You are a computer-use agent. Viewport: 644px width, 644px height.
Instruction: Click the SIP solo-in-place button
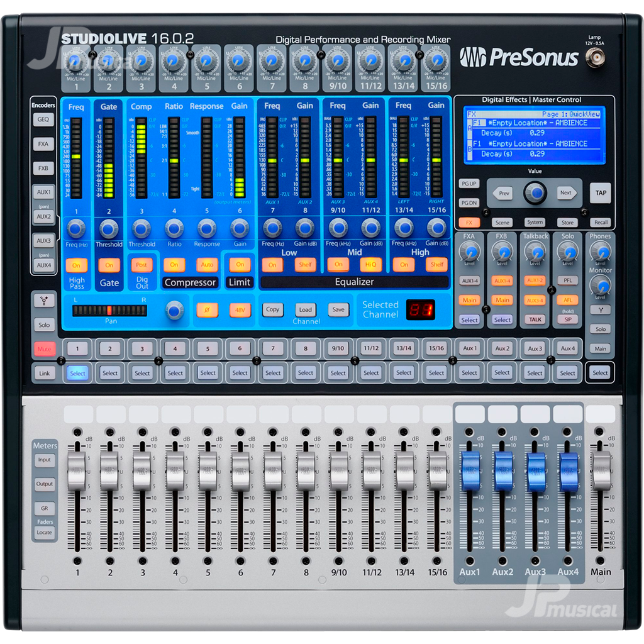pos(568,319)
